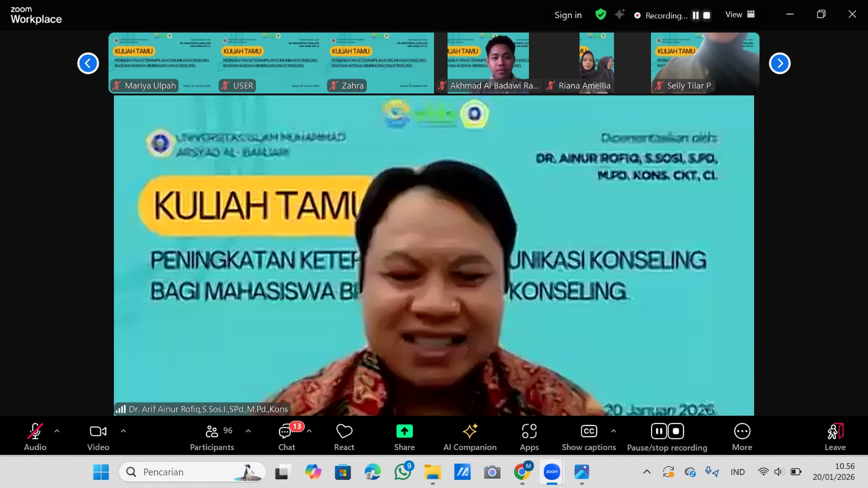Click the encryption shield icon
868x488 pixels.
(x=601, y=15)
